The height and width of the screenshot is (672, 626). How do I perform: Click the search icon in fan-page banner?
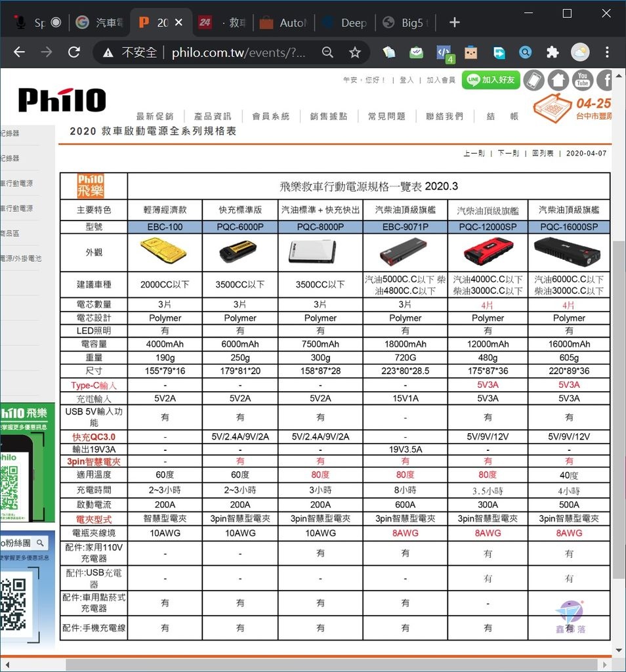click(40, 543)
